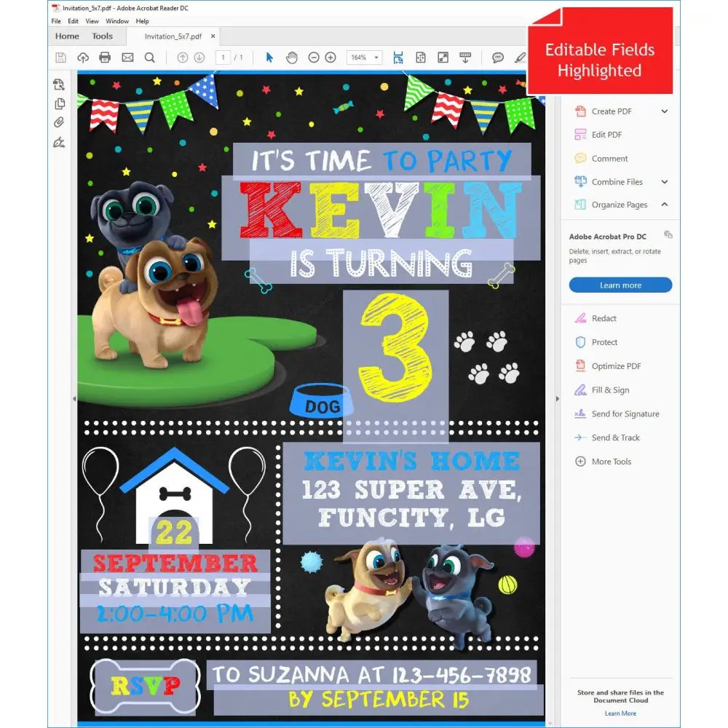Print the invitation document
Image resolution: width=728 pixels, height=728 pixels.
click(105, 57)
